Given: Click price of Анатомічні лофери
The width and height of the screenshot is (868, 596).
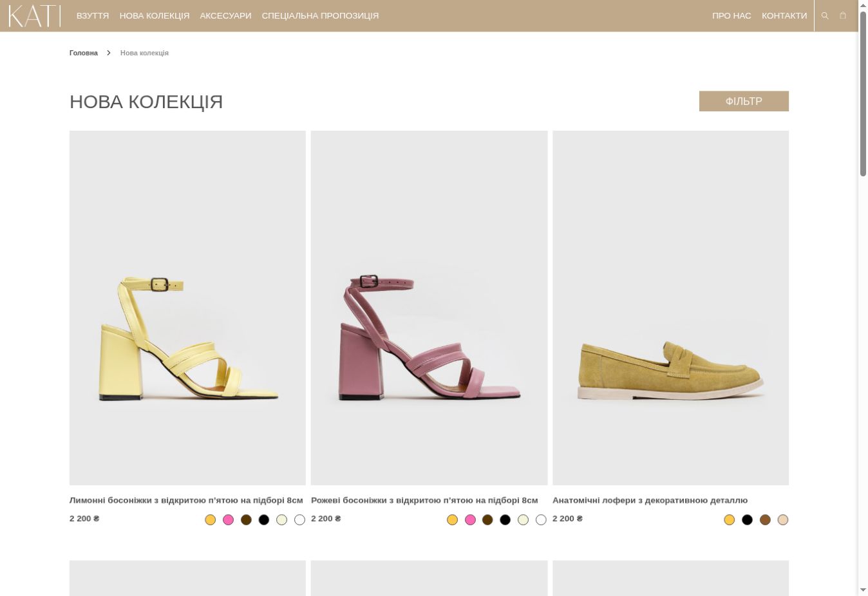Looking at the screenshot, I should (567, 519).
